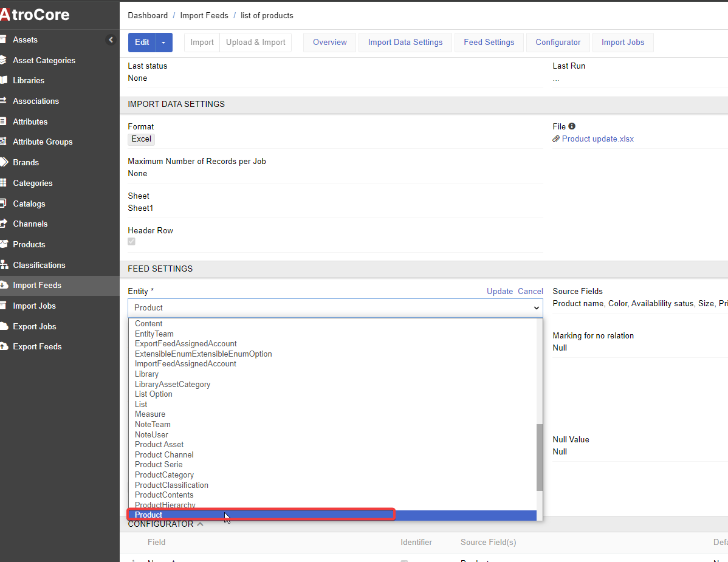The image size is (728, 562).
Task: Click the Classifications hierarchy icon
Action: point(4,265)
